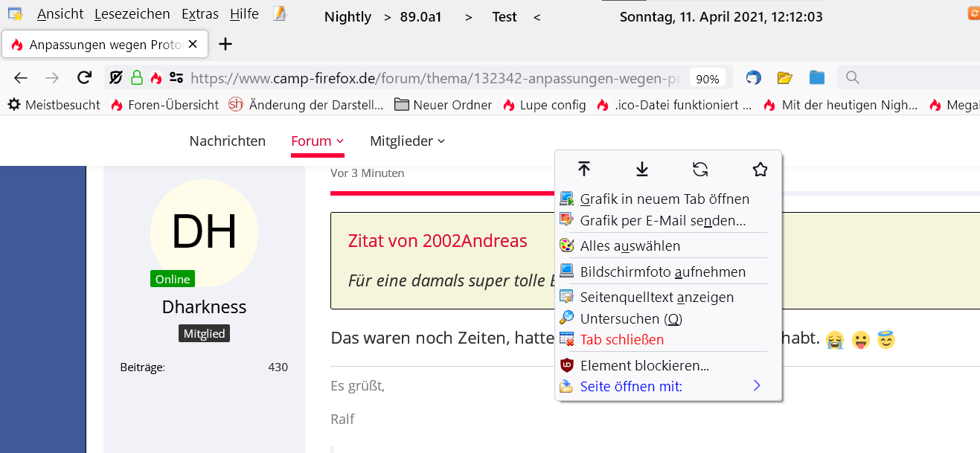This screenshot has height=453, width=980.
Task: Open .ico-Datei funktioniert bookmark
Action: [x=674, y=105]
